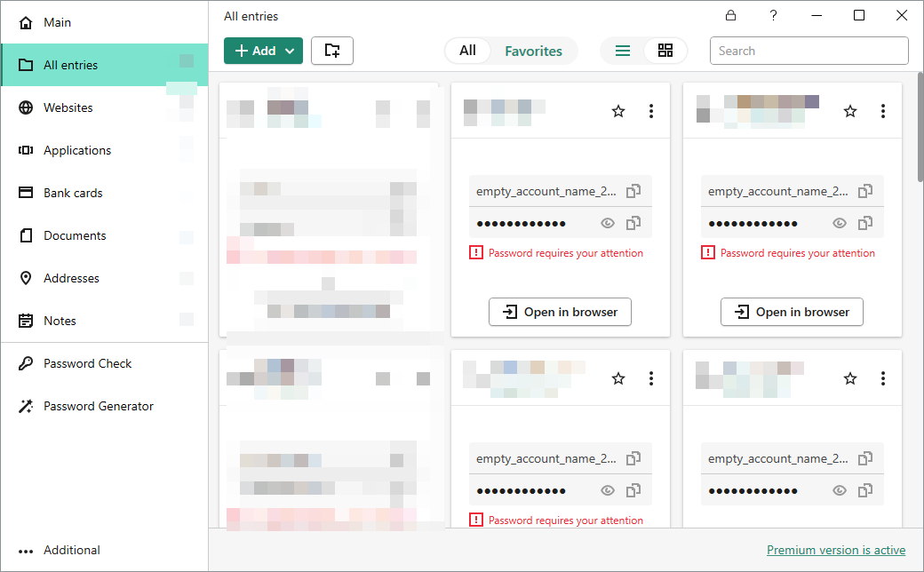Image resolution: width=924 pixels, height=572 pixels.
Task: Click Open in browser on the top-right card
Action: (x=792, y=312)
